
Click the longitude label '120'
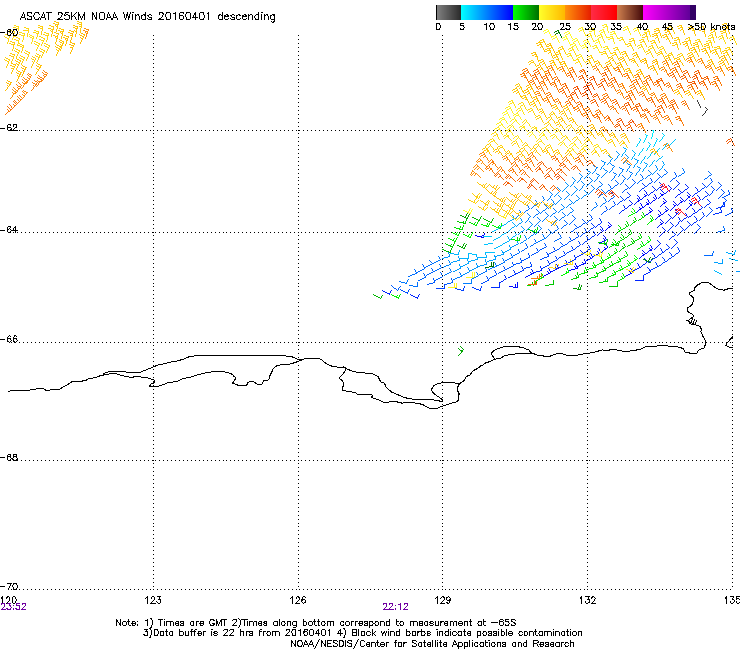[x=9, y=599]
